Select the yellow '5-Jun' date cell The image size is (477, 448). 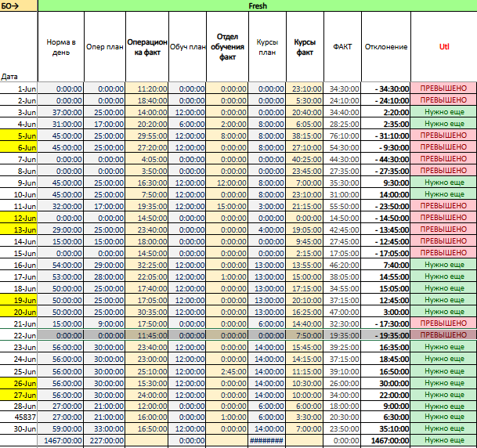coord(19,135)
